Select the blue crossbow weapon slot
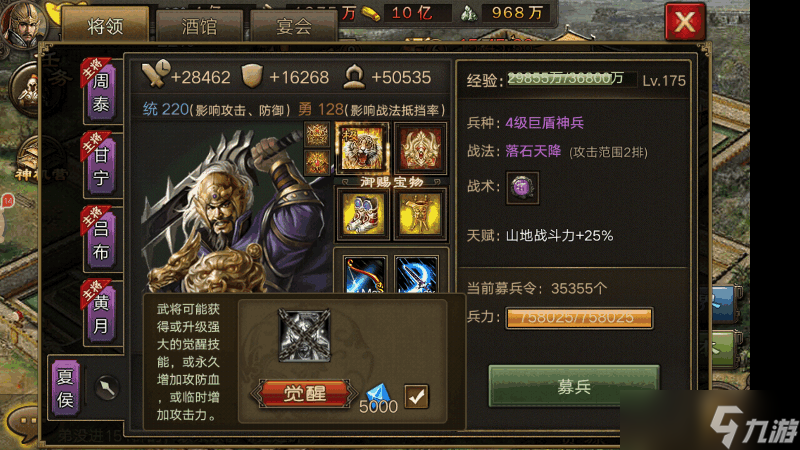The width and height of the screenshot is (800, 450). coord(417,274)
